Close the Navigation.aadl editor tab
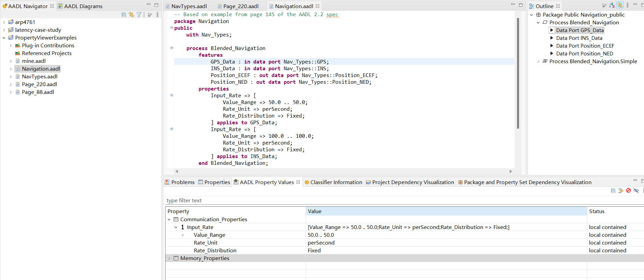This screenshot has height=280, width=644. click(x=317, y=6)
